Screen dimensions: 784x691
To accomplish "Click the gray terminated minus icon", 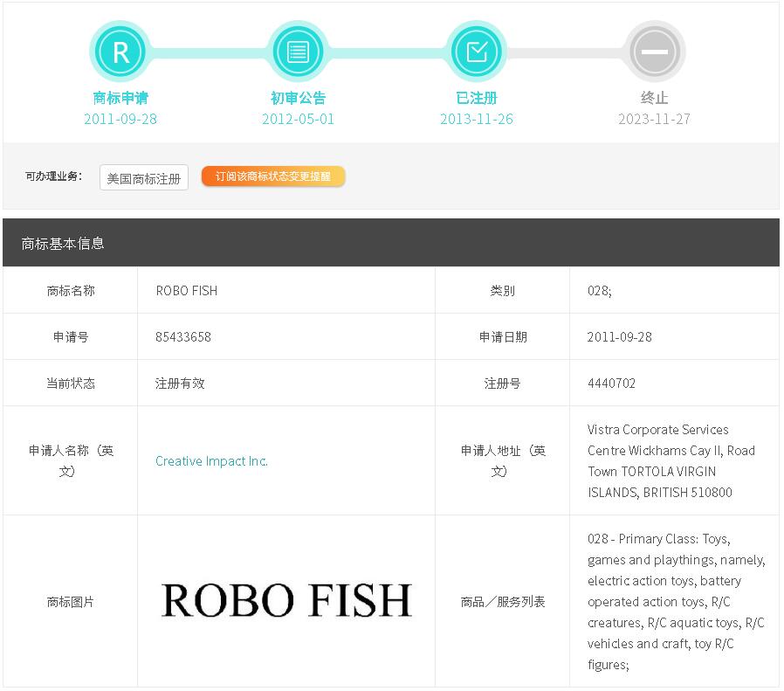I will pyautogui.click(x=655, y=52).
